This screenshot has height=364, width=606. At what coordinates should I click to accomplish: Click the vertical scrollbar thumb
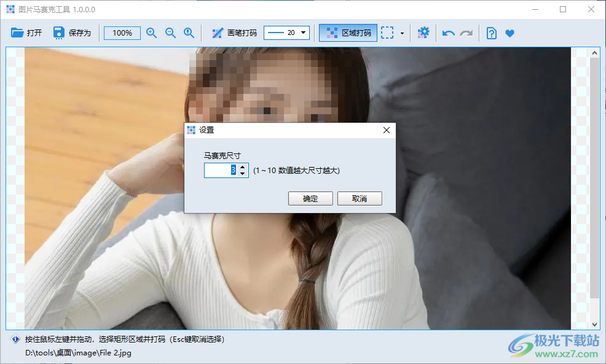(594, 179)
